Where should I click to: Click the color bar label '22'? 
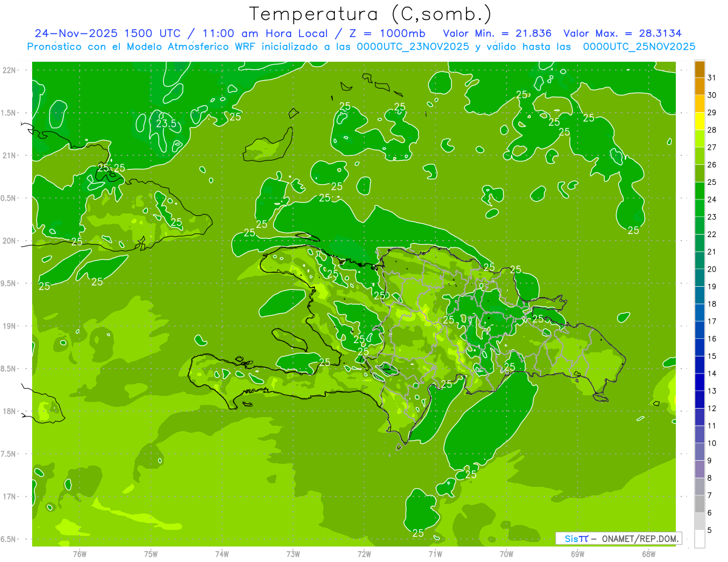pos(712,235)
